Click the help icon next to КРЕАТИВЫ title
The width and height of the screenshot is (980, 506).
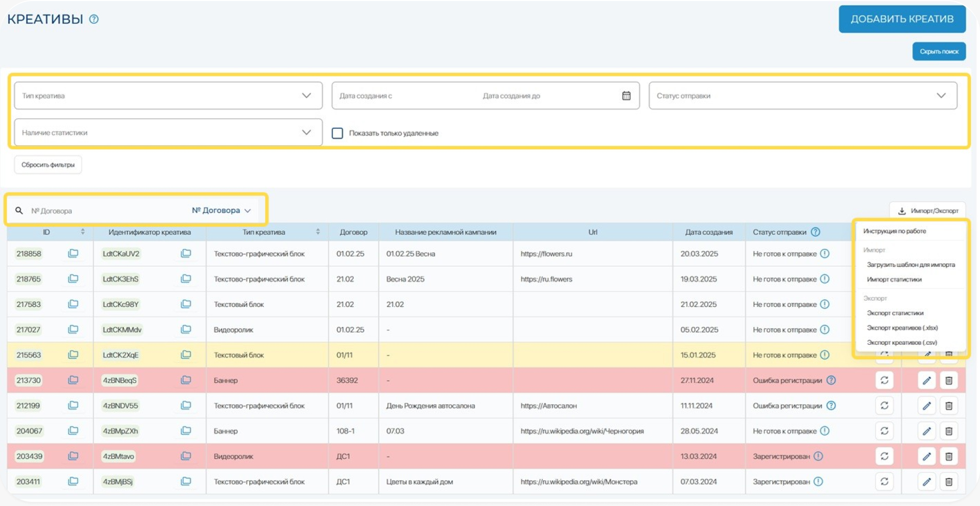(94, 19)
